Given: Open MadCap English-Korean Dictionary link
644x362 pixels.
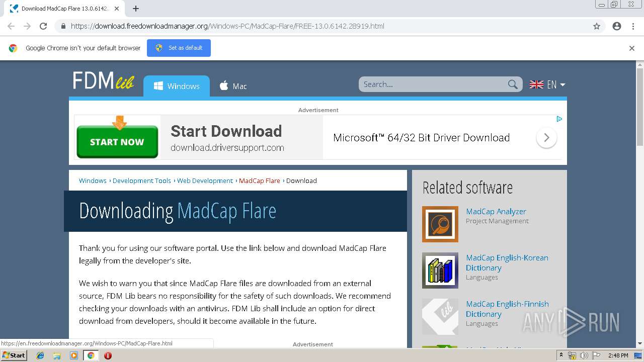Looking at the screenshot, I should point(507,262).
